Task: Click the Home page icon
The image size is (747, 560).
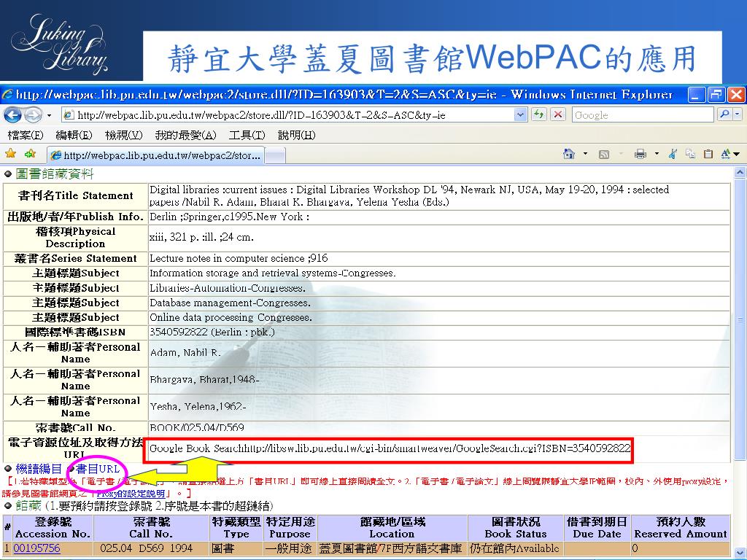Action: coord(569,154)
